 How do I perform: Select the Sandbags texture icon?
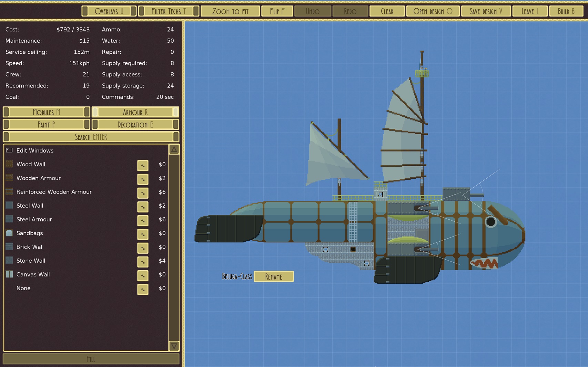(9, 233)
